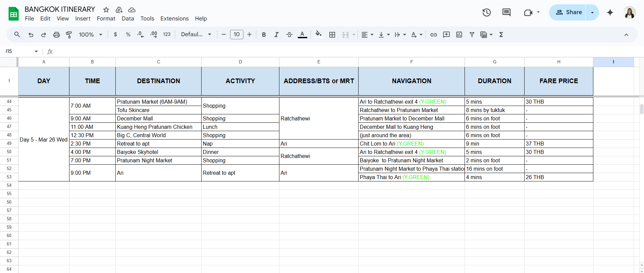Open the Data menu
The width and height of the screenshot is (644, 273).
pos(128,18)
